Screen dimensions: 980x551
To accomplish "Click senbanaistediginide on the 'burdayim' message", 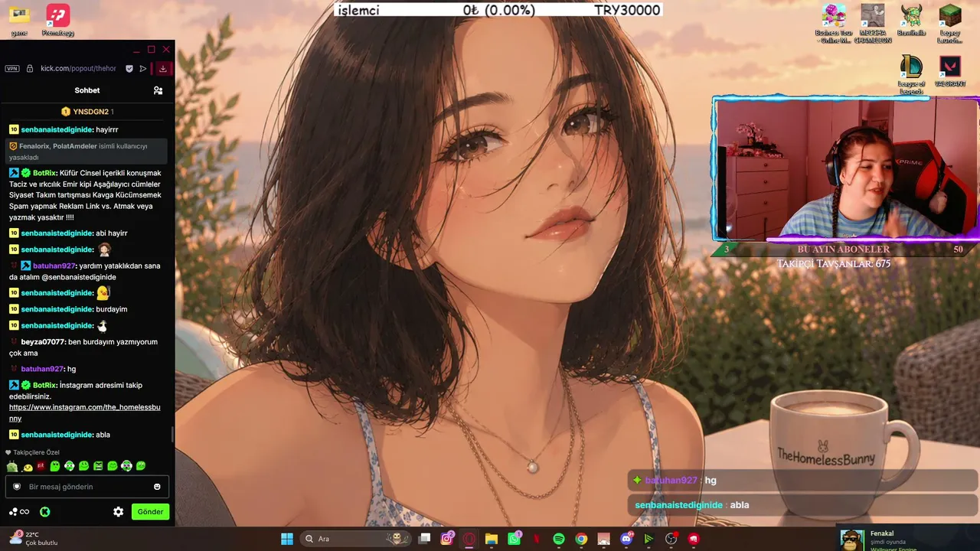I will click(56, 309).
